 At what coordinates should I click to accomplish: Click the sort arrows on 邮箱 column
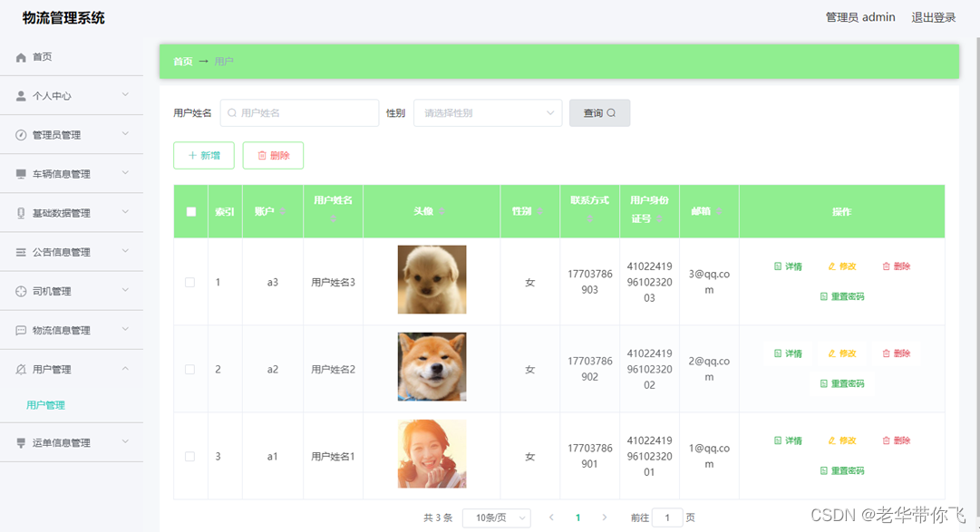[720, 211]
